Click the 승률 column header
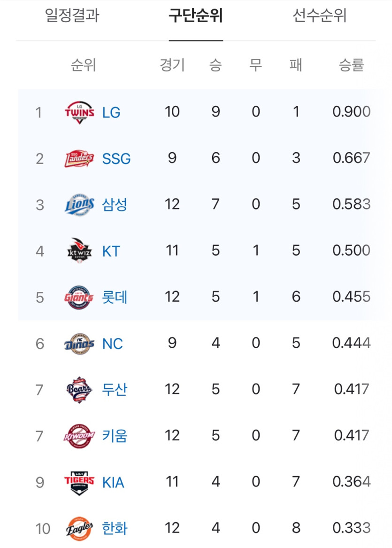 352,65
